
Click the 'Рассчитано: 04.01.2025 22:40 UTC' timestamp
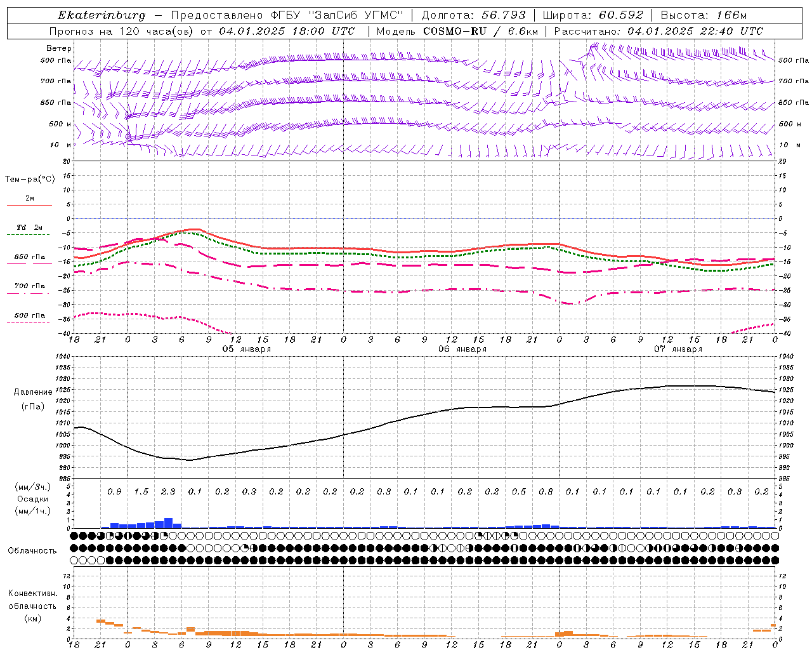click(658, 31)
